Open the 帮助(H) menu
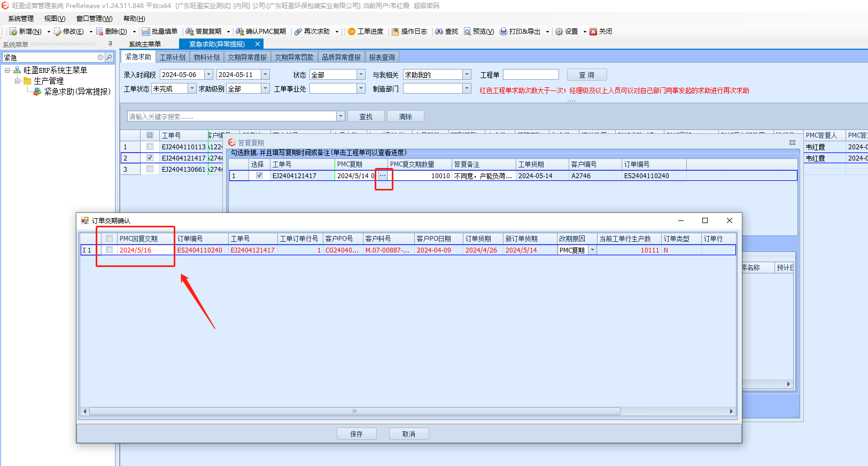This screenshot has height=466, width=868. [x=134, y=19]
